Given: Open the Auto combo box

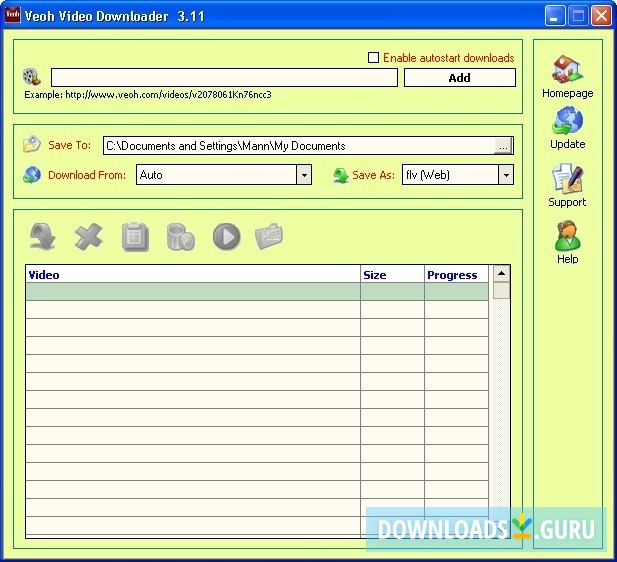Looking at the screenshot, I should click(x=224, y=175).
